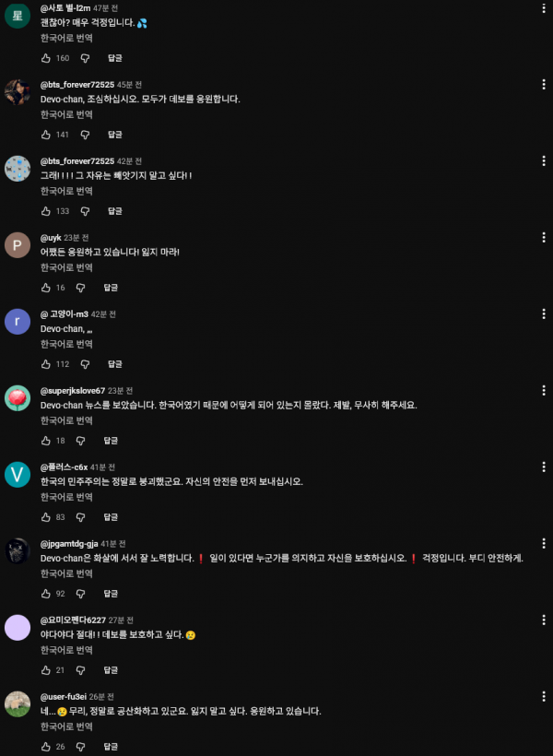This screenshot has width=553, height=756.
Task: Dislike the @고양이-m3 comment
Action: [85, 364]
